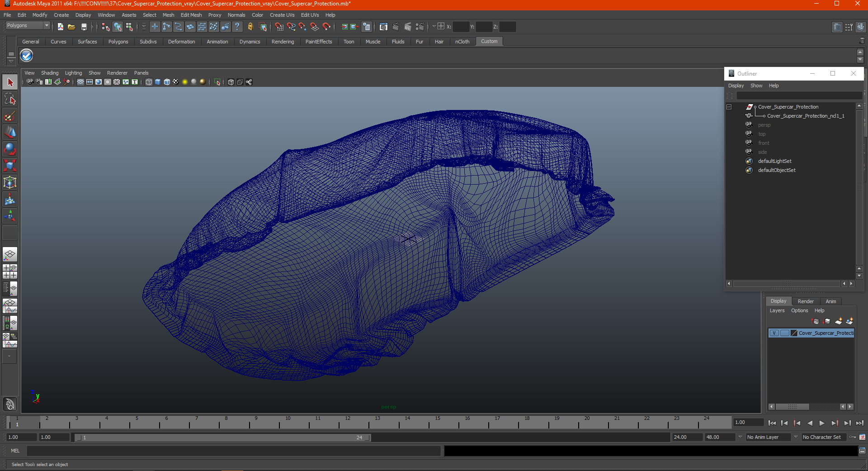868x471 pixels.
Task: Open Layers menu in layer editor
Action: pyautogui.click(x=777, y=310)
